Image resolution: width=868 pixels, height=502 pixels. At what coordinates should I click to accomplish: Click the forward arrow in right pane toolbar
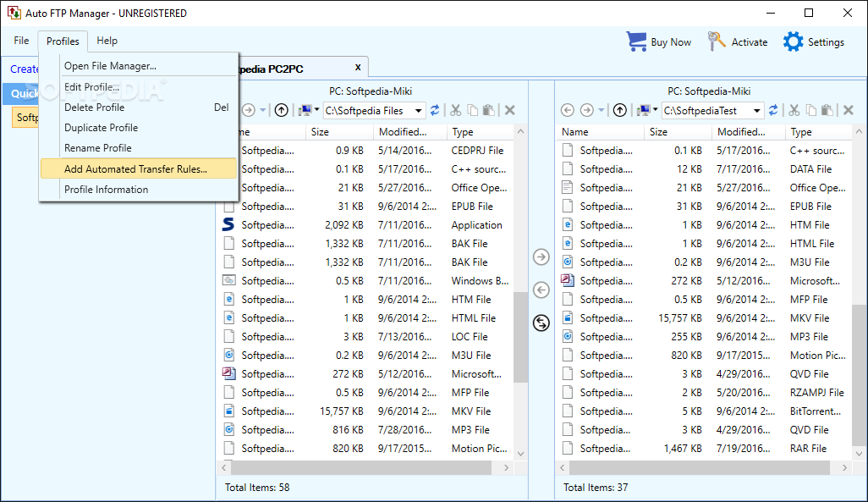[x=587, y=110]
